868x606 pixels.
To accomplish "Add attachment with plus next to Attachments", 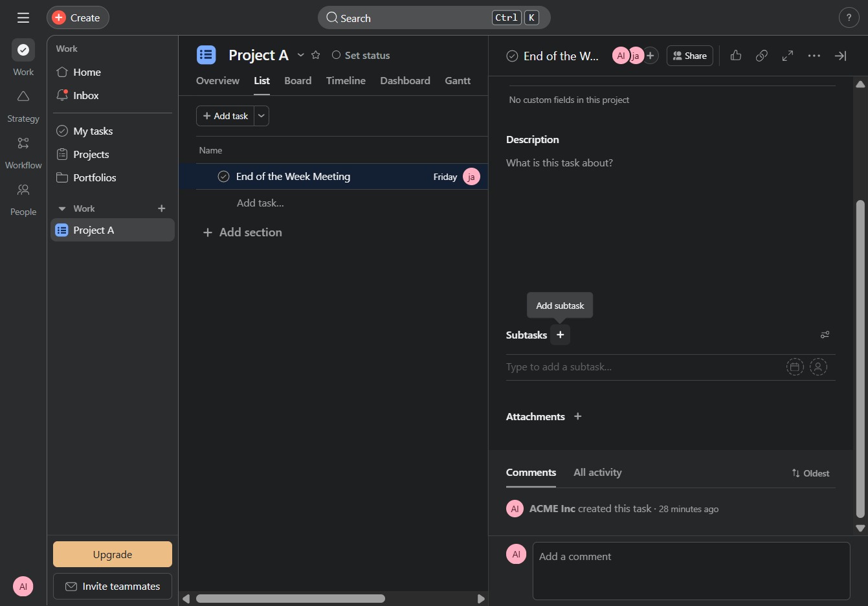I will (578, 416).
